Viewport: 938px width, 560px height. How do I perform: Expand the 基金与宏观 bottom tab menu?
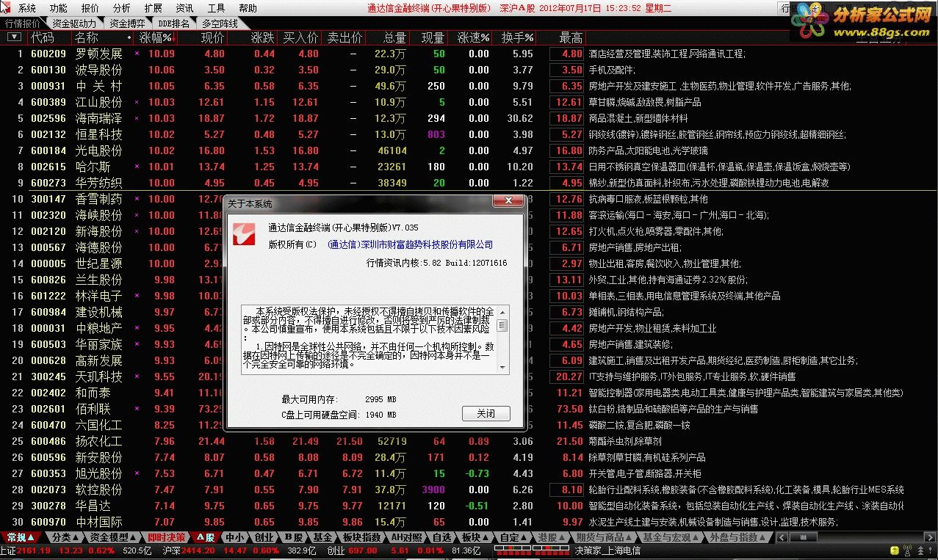pyautogui.click(x=696, y=538)
